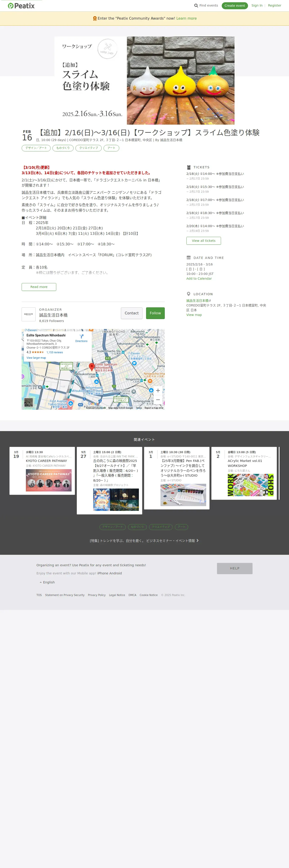Click the red Eslite Spectrum map pin
The image size is (289, 868).
[92, 367]
